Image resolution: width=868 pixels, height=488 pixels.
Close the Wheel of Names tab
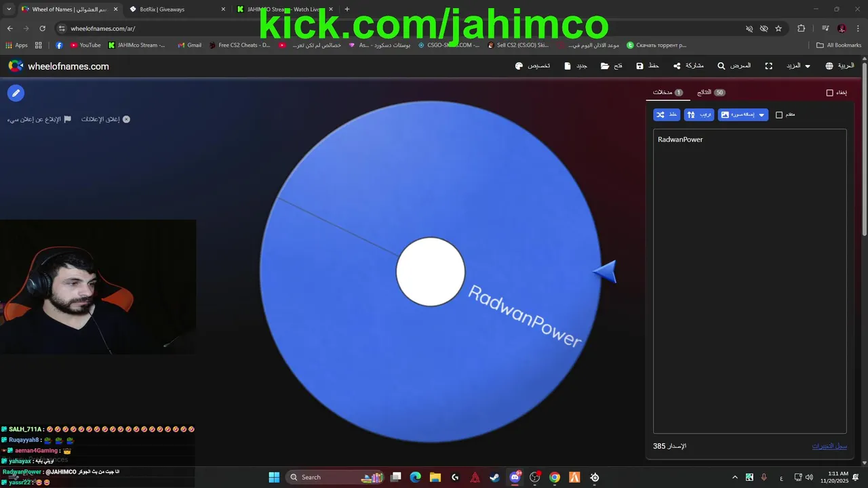[x=115, y=9]
